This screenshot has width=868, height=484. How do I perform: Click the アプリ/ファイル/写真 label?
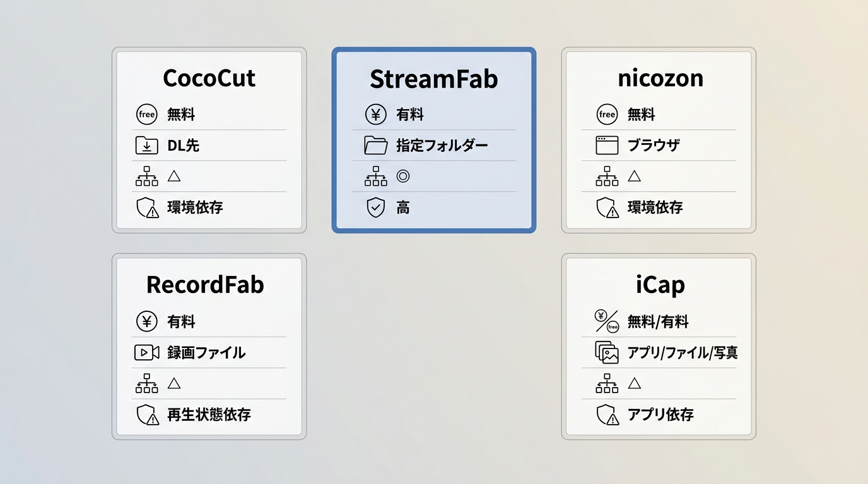coord(683,353)
